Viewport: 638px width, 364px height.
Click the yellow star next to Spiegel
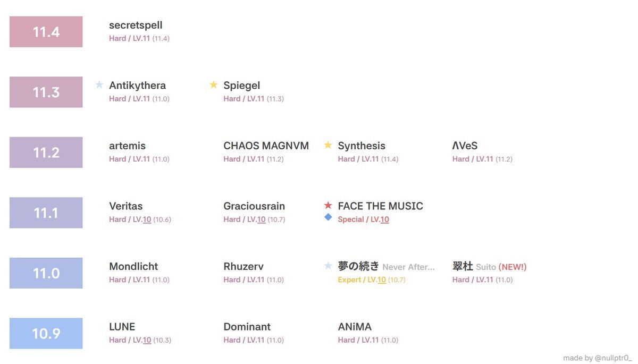tap(214, 84)
